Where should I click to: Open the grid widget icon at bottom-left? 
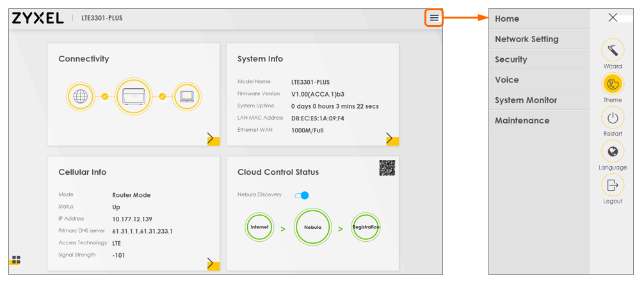[x=16, y=260]
